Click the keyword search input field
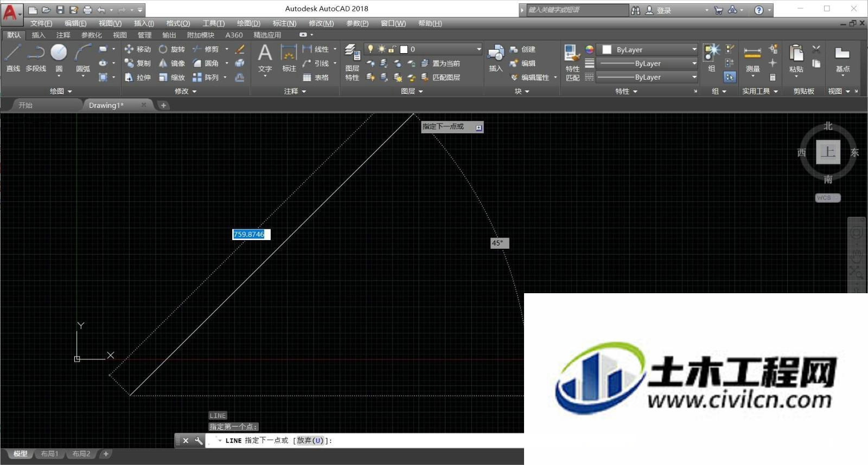Viewport: 868px width, 465px height. tap(577, 10)
